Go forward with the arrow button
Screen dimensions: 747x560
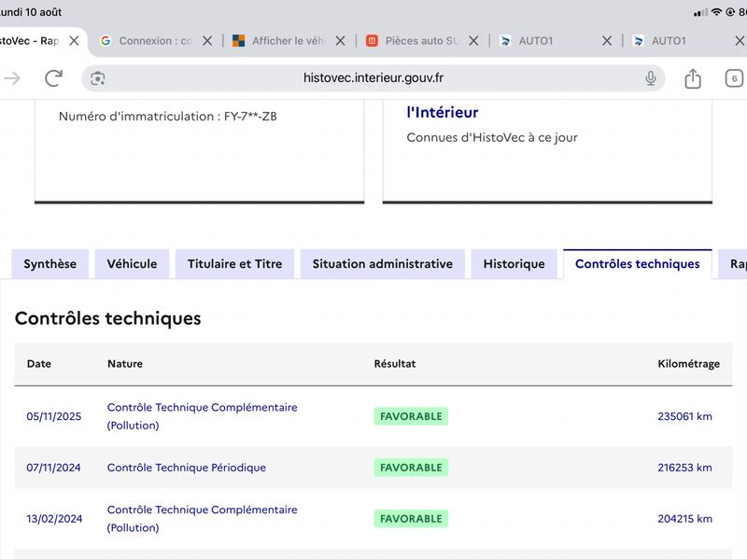tap(12, 78)
